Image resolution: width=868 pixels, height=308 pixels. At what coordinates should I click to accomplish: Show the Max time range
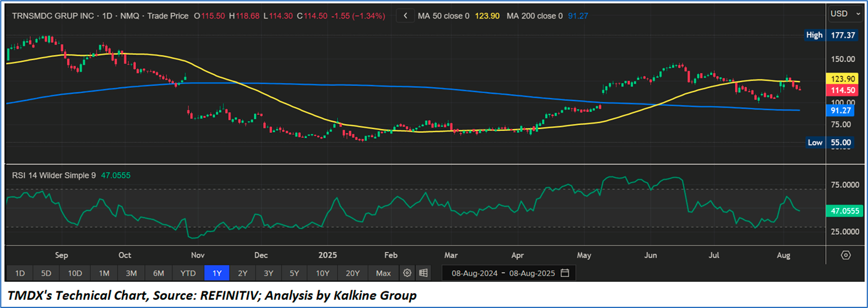pos(383,273)
